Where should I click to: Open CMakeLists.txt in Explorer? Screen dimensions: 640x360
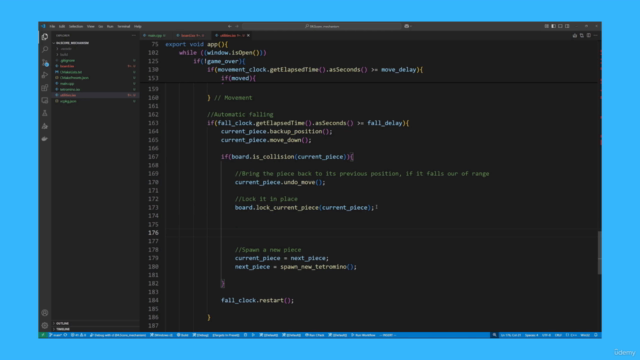[71, 72]
